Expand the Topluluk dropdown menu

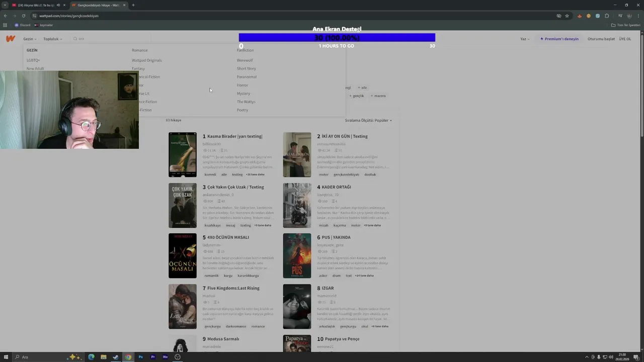click(53, 39)
